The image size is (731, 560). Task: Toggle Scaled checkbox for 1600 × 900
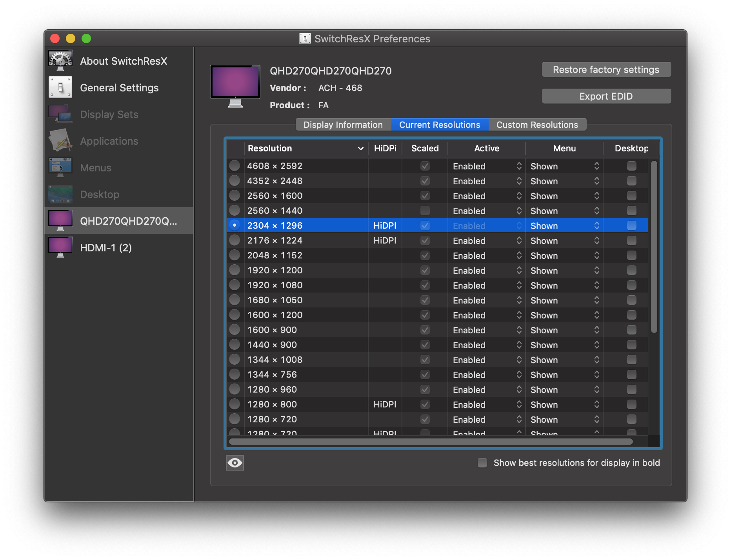[x=425, y=330]
